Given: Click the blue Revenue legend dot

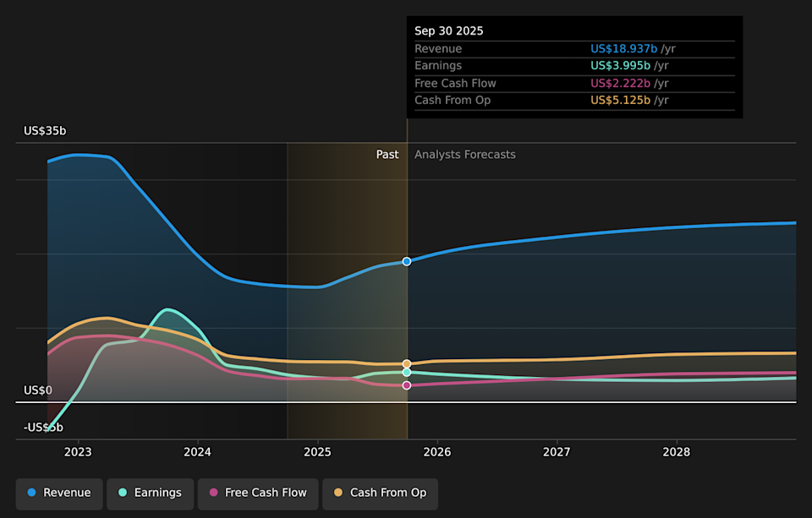Looking at the screenshot, I should [32, 493].
